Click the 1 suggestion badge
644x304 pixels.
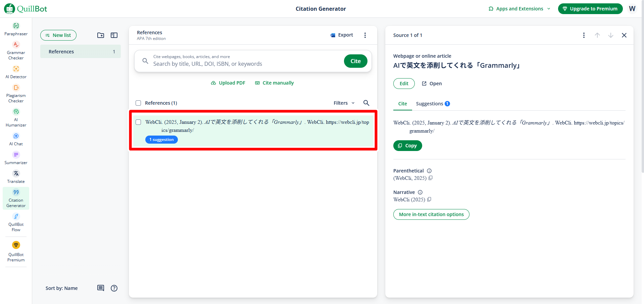161,140
